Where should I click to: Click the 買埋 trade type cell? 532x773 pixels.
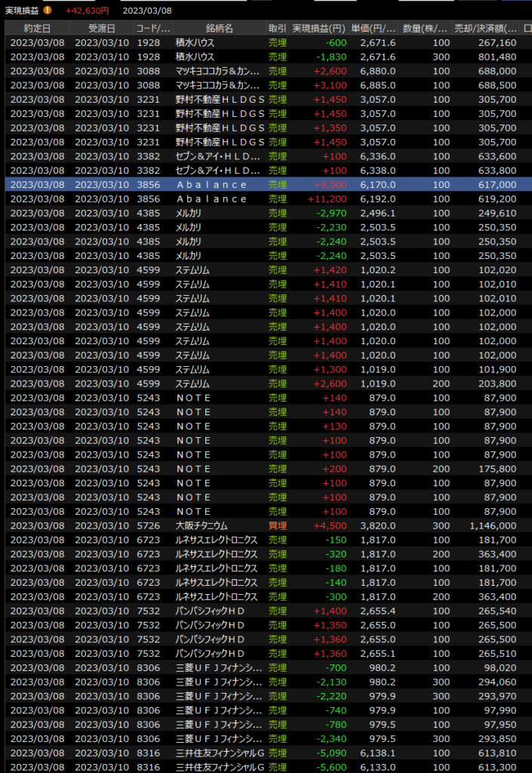pos(278,526)
